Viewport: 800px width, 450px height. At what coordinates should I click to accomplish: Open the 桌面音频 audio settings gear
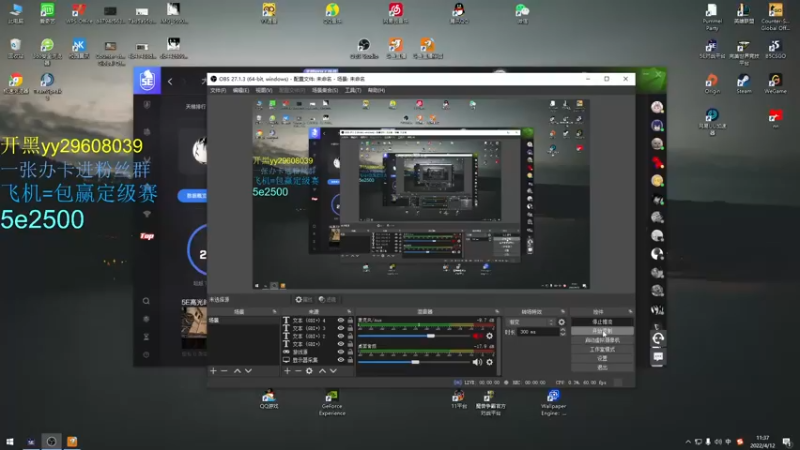click(x=489, y=362)
